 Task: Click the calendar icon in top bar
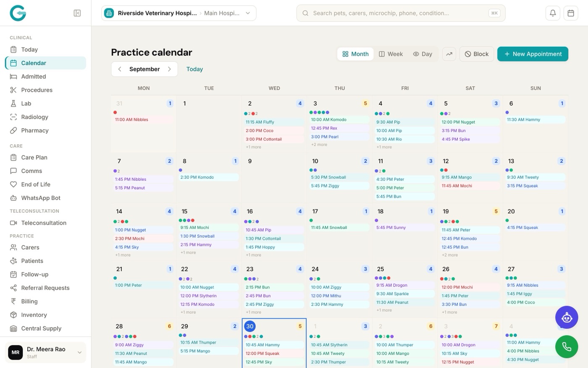point(571,13)
